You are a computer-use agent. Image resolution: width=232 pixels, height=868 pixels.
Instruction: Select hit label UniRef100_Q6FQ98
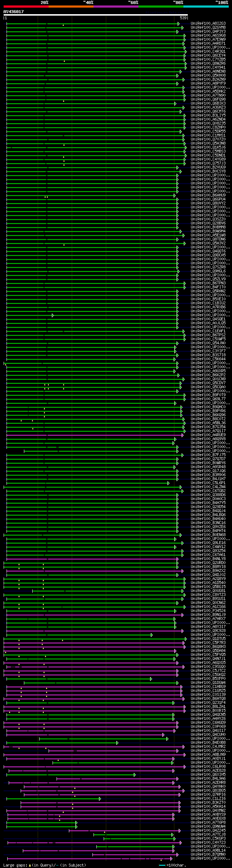click(208, 100)
